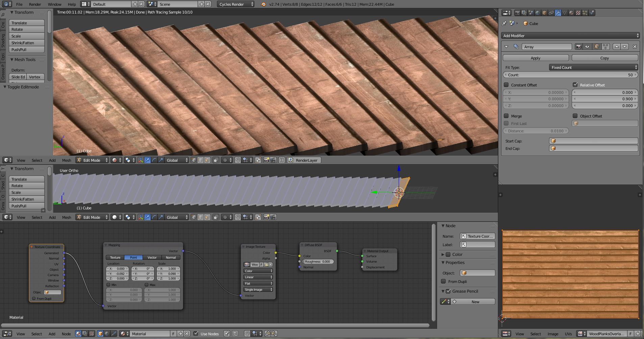Open Global orientation dropdown in upper viewport header
The height and width of the screenshot is (339, 644).
click(176, 160)
